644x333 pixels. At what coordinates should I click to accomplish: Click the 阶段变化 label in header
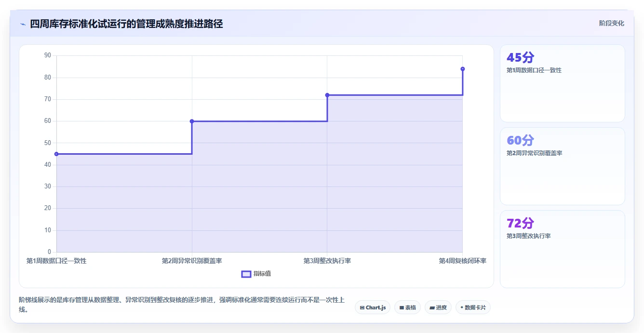(x=612, y=23)
